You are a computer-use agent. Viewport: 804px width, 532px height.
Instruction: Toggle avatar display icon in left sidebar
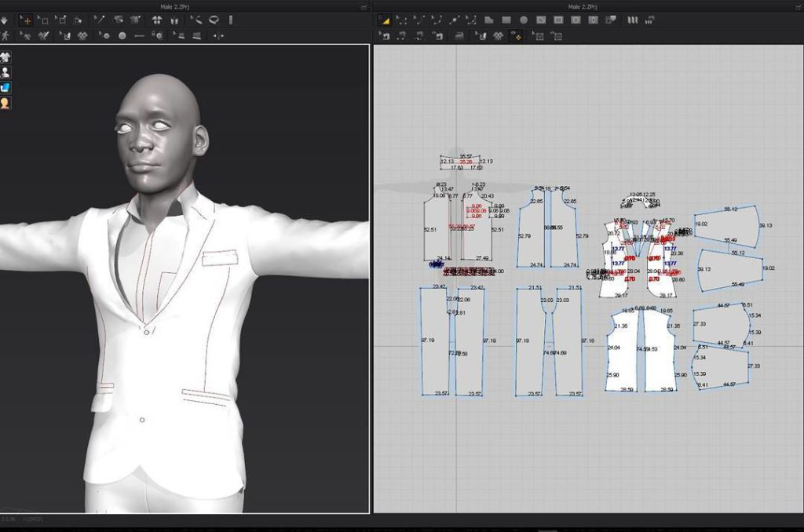[x=5, y=72]
